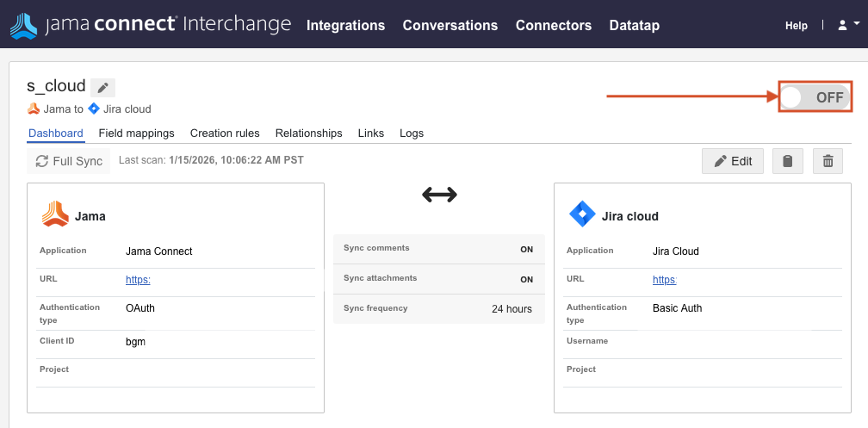
Task: Click the 'Jira Cloud' application value
Action: (x=676, y=251)
